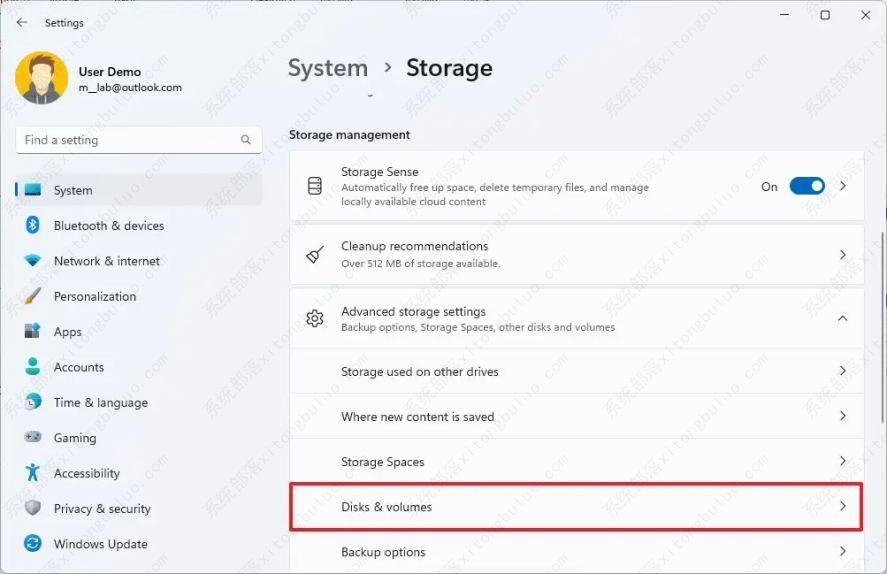Open Time & language globe icon

tap(32, 402)
